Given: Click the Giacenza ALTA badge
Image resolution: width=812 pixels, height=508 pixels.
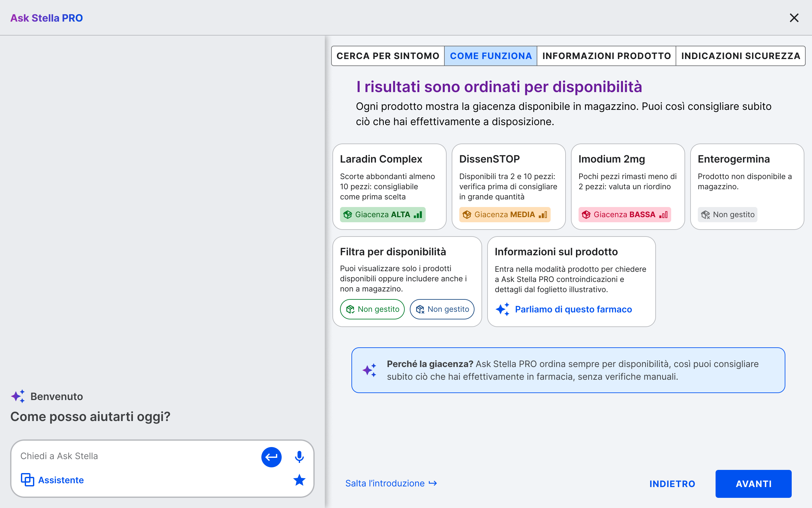Looking at the screenshot, I should (383, 215).
